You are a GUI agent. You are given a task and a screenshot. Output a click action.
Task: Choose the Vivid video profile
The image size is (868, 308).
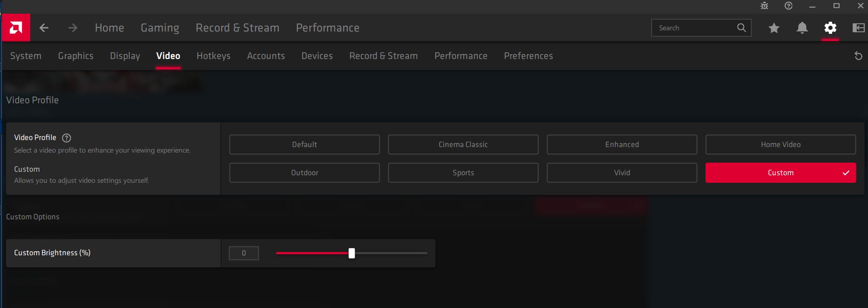tap(622, 173)
